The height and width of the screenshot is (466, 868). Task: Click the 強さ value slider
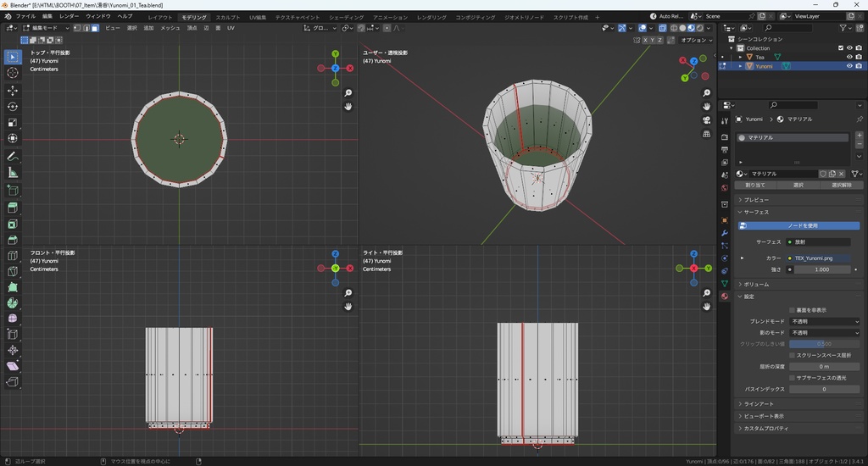click(822, 269)
